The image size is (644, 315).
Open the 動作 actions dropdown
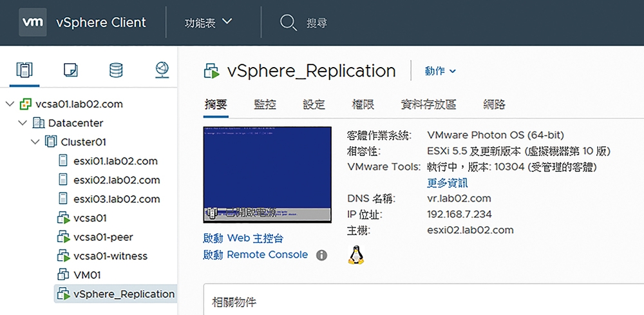(x=440, y=71)
